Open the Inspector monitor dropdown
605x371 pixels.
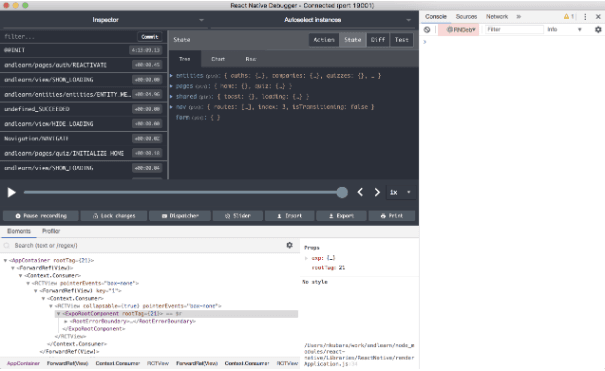pyautogui.click(x=105, y=20)
